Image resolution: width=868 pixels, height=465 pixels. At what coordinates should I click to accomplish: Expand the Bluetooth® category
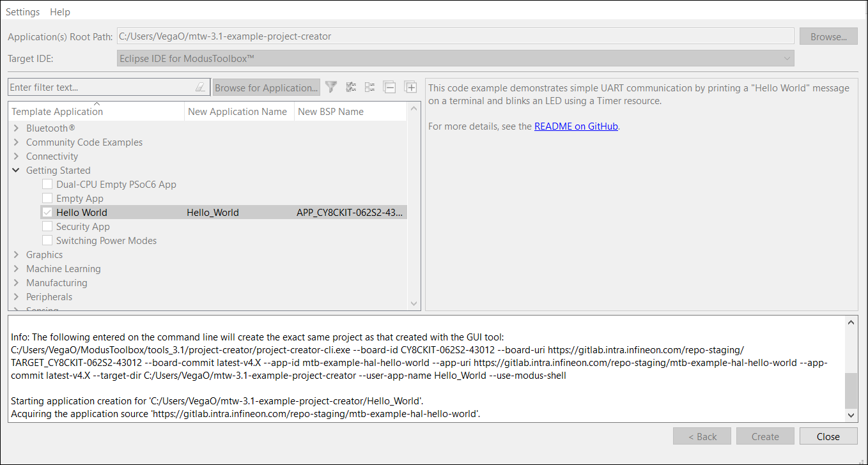(16, 128)
